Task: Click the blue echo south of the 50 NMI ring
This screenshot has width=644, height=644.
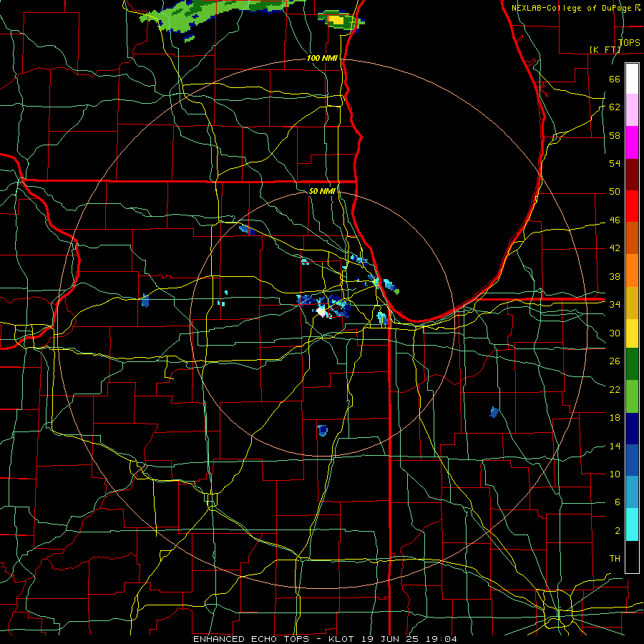Action: tap(323, 430)
